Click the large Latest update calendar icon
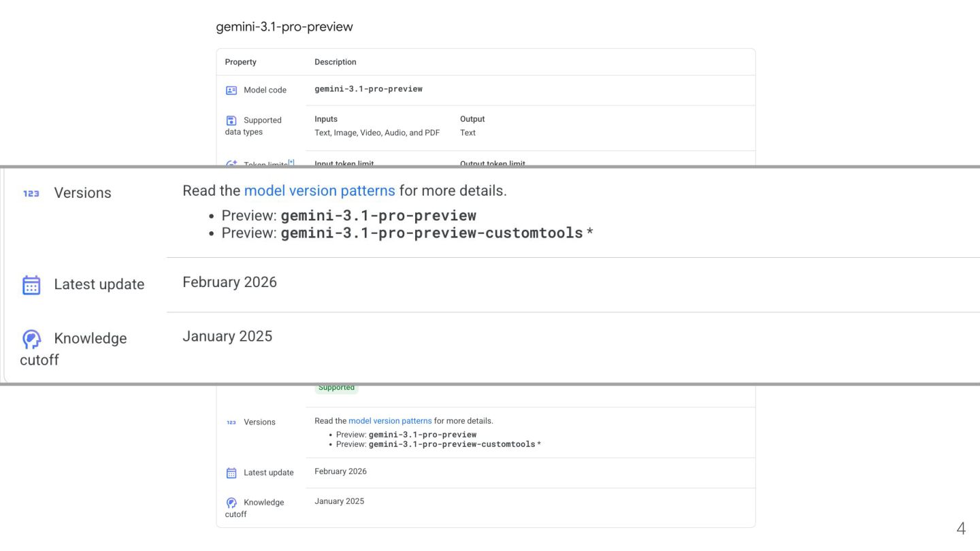Viewport: 980px width, 551px height. coord(31,285)
